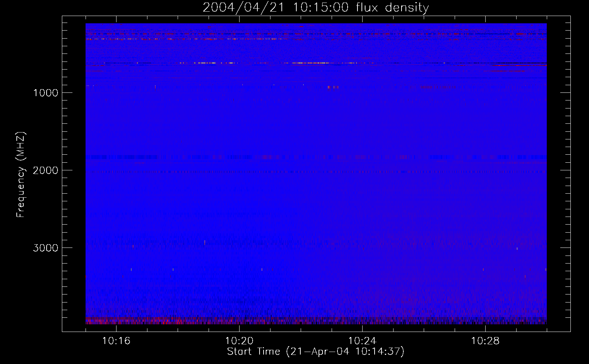Image resolution: width=589 pixels, height=364 pixels.
Task: Click the 2000 frequency tick label
Action: (46, 170)
